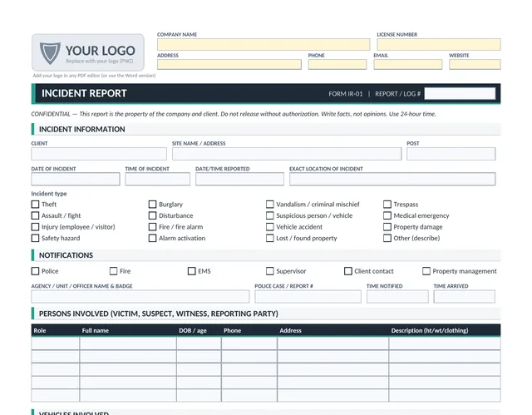The width and height of the screenshot is (532, 415).
Task: Check the Injury (employee / visitor) checkbox
Action: pyautogui.click(x=35, y=227)
